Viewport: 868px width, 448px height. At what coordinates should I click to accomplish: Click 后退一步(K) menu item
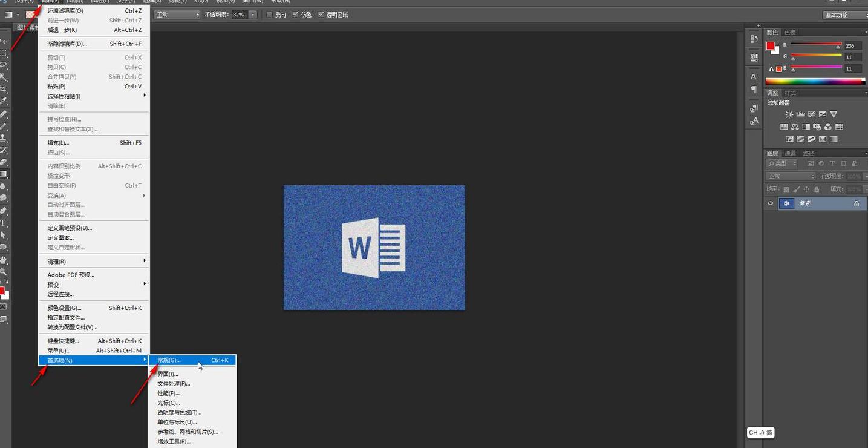(x=94, y=30)
